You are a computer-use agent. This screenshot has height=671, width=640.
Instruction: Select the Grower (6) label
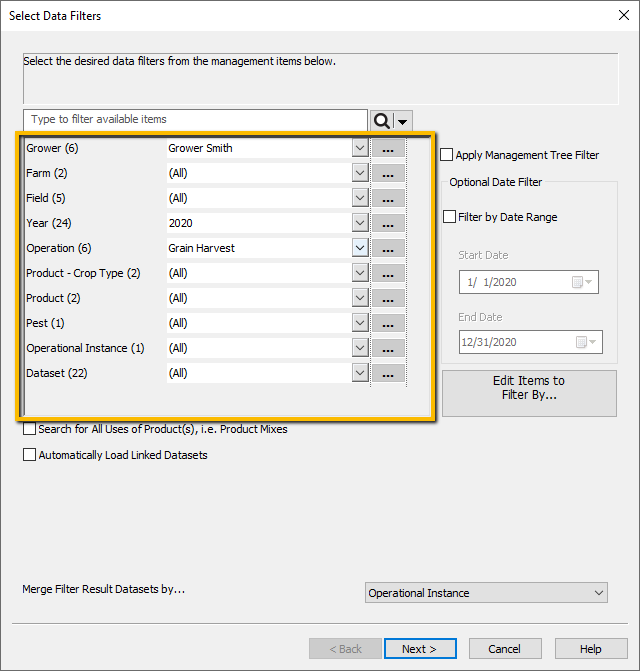pos(52,148)
